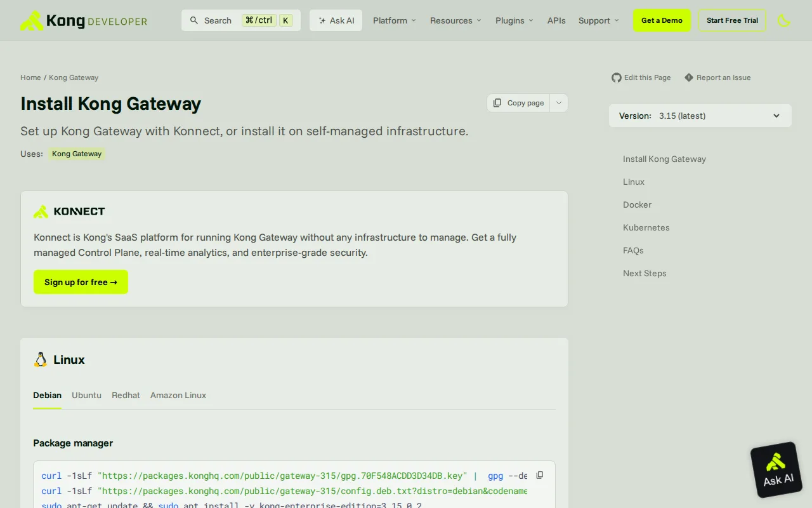Image resolution: width=812 pixels, height=508 pixels.
Task: Go to Home breadcrumb
Action: (x=30, y=77)
